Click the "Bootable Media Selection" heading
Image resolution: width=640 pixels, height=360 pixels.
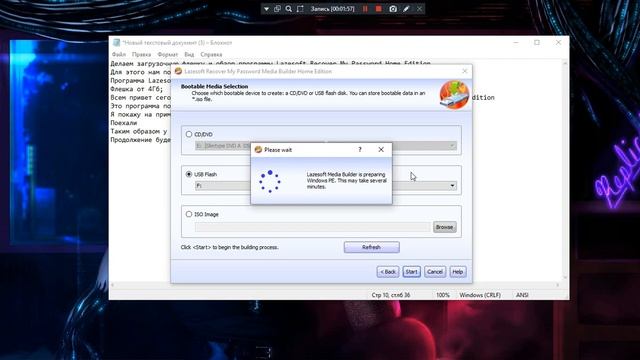[214, 87]
